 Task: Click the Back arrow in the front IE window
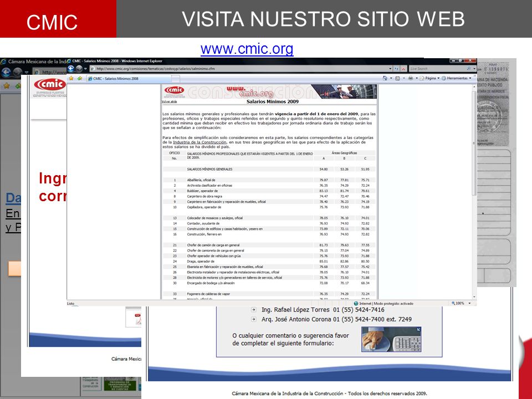71,69
